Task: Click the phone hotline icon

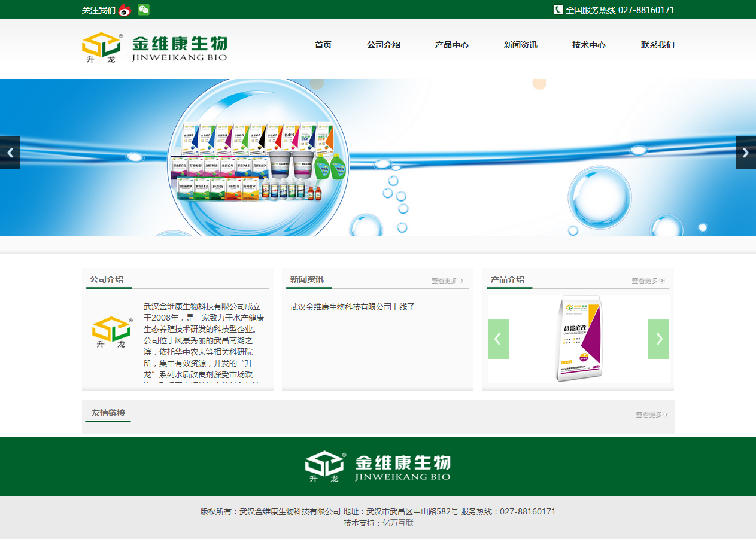Action: pyautogui.click(x=558, y=10)
